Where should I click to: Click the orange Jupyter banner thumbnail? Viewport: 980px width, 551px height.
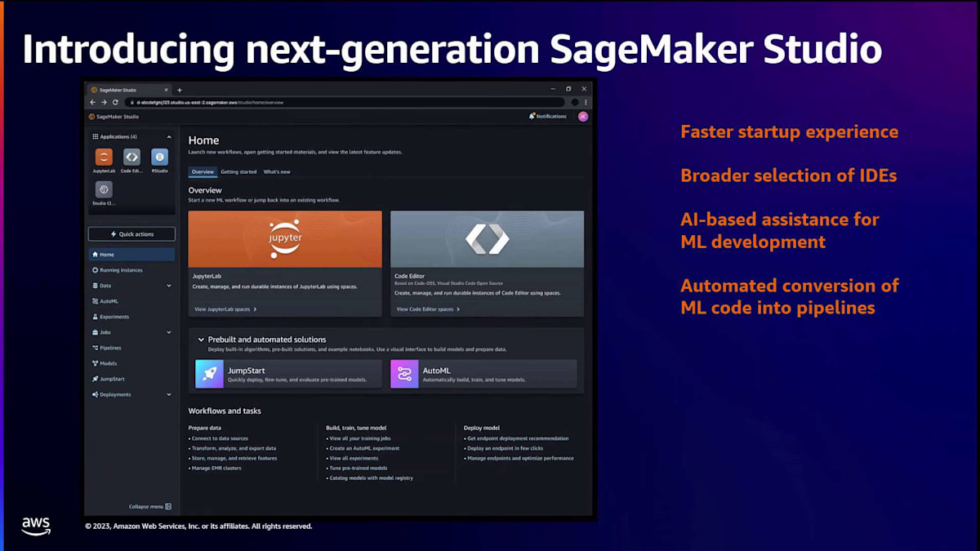coord(285,239)
